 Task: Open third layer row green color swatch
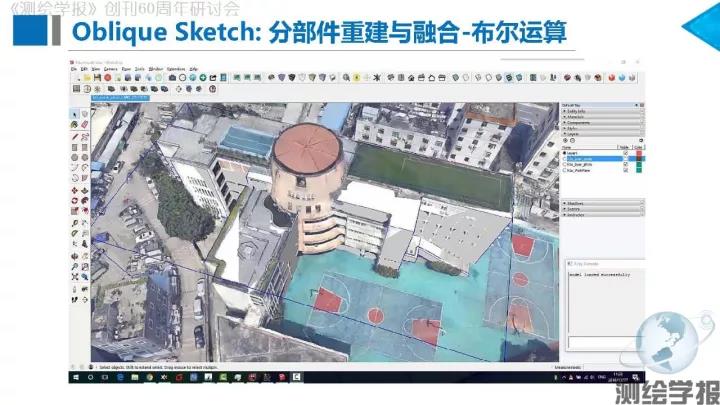[638, 164]
